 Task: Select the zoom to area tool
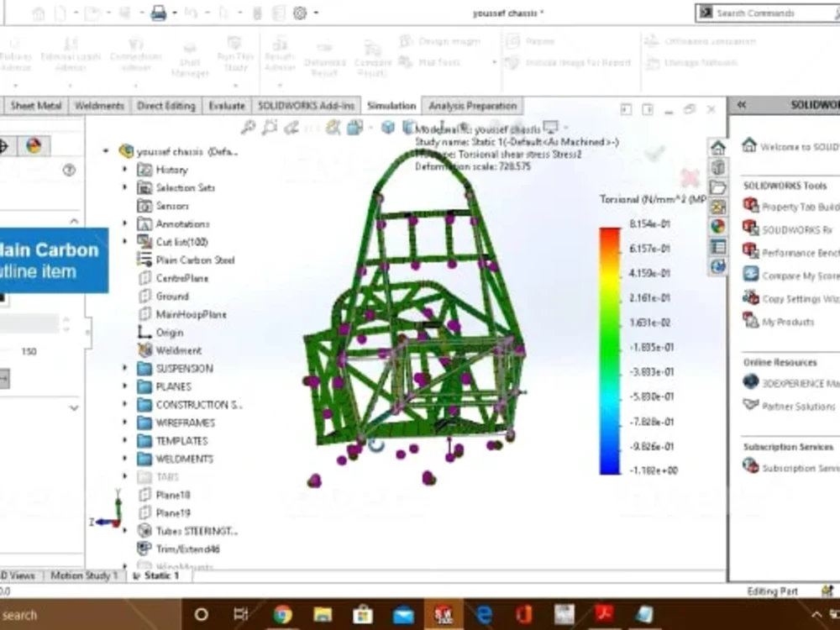[x=269, y=129]
